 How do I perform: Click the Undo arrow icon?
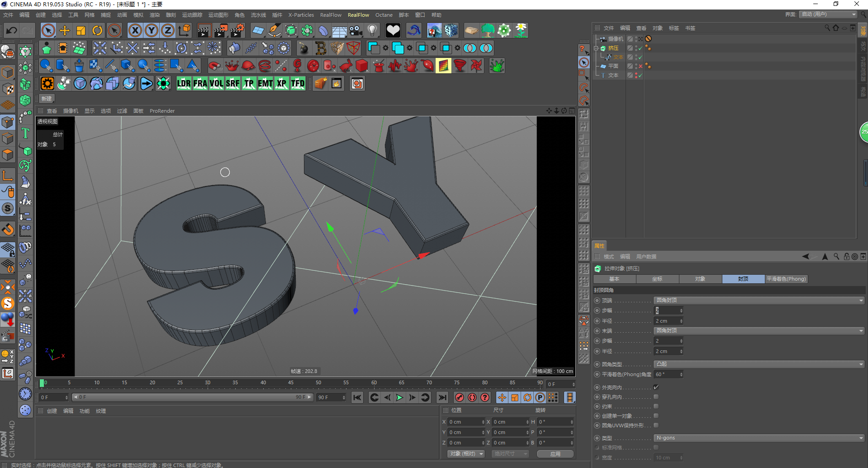coord(11,30)
